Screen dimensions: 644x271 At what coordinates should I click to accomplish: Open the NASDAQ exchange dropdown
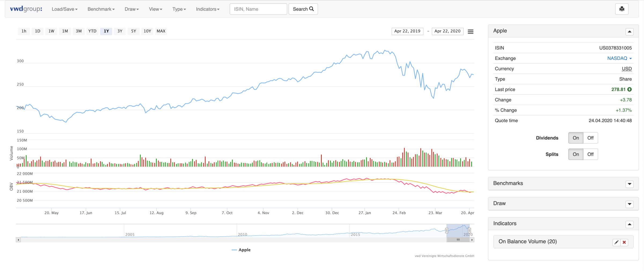(619, 58)
